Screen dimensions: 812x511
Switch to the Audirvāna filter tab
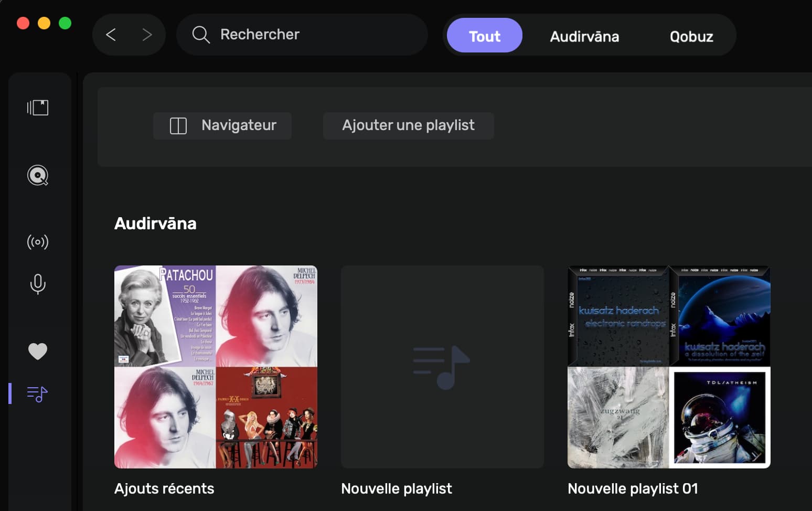point(584,36)
